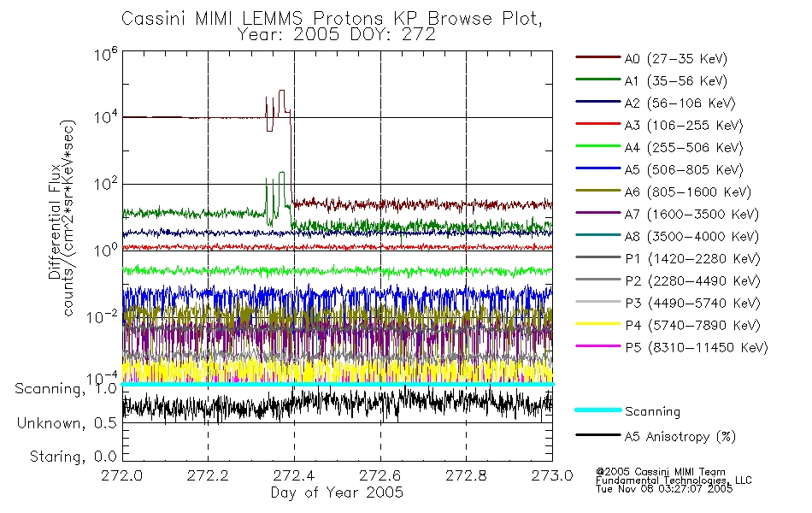Click the y-axis label 10^0

pyautogui.click(x=106, y=250)
